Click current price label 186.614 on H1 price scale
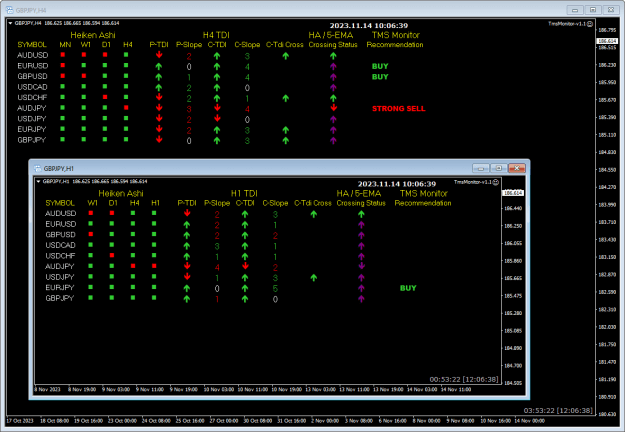The height and width of the screenshot is (432, 625). tap(513, 193)
